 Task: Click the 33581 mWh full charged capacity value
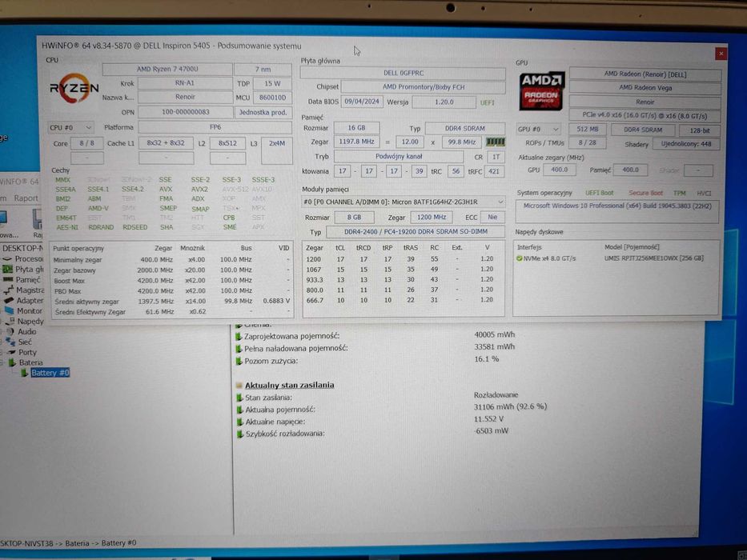click(x=495, y=347)
